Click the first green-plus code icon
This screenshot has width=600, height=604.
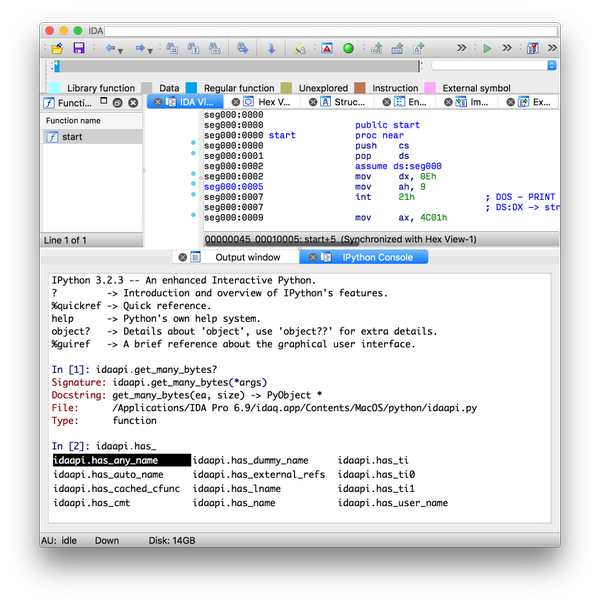[x=376, y=48]
